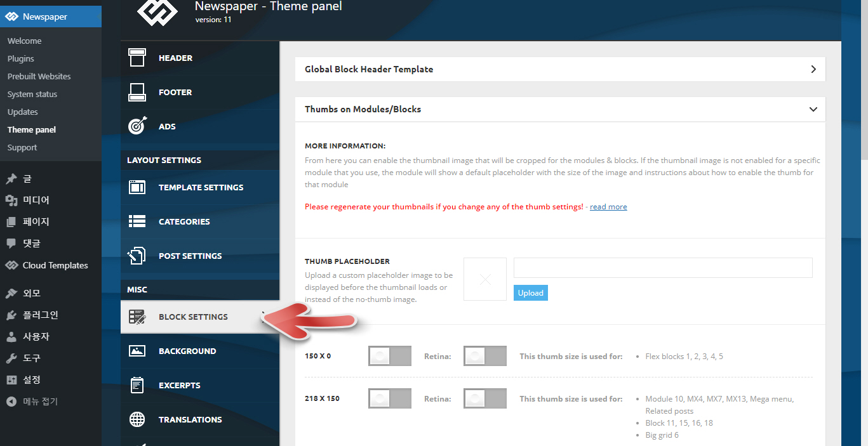Click the wrench icon beside 도구
868x446 pixels.
(11, 358)
